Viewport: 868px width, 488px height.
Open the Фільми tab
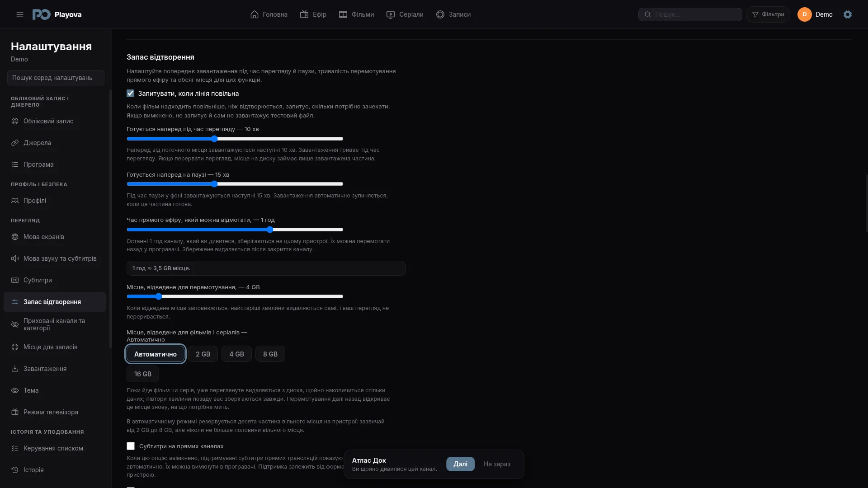pyautogui.click(x=357, y=14)
